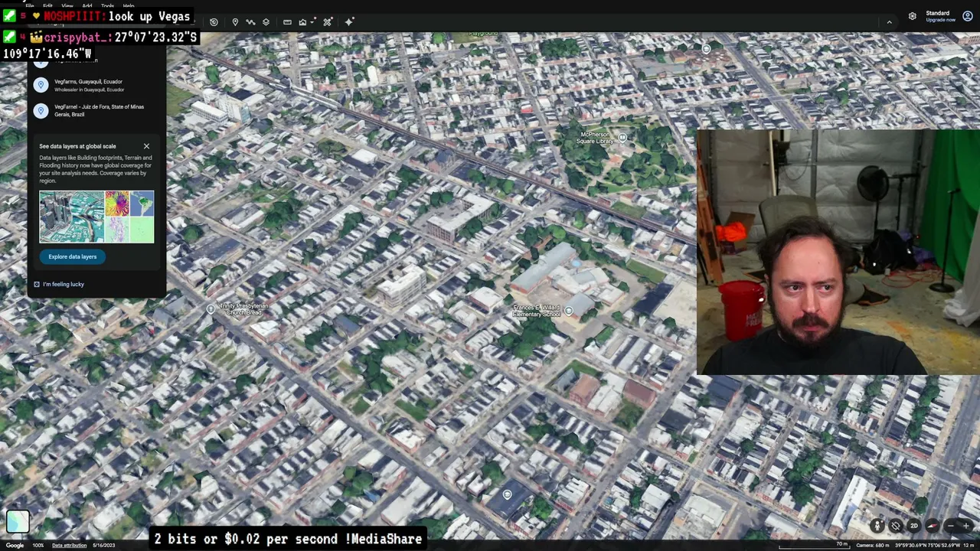Open the image overlay tool

(x=304, y=22)
